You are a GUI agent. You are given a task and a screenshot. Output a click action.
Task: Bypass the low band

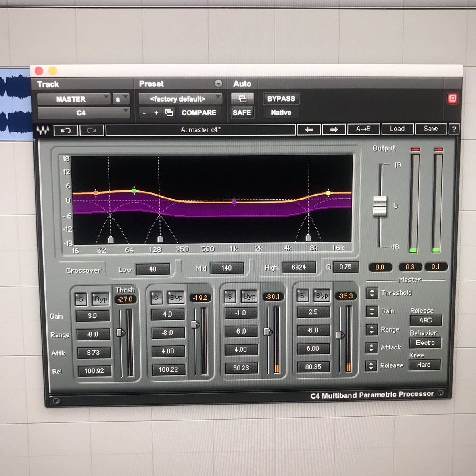coord(100,299)
